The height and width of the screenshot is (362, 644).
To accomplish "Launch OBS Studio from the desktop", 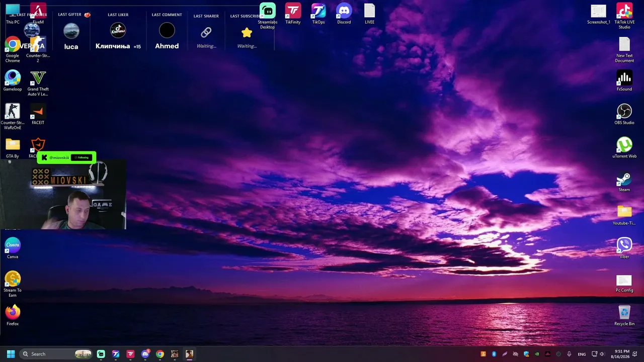I will coord(624,114).
